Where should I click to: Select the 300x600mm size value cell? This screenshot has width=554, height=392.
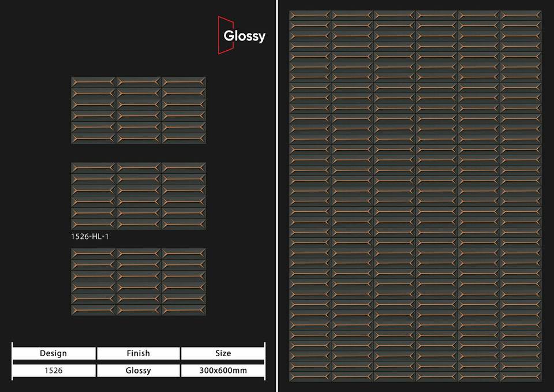[x=223, y=371]
